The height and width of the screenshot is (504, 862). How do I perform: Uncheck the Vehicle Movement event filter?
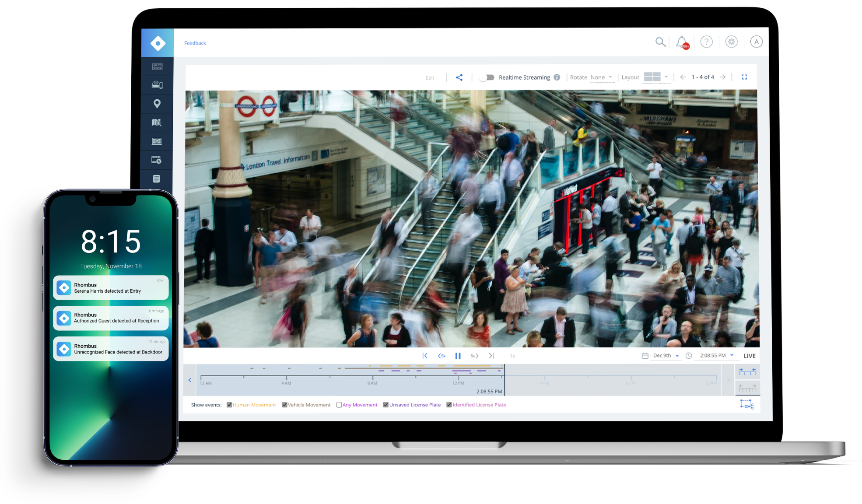[285, 405]
